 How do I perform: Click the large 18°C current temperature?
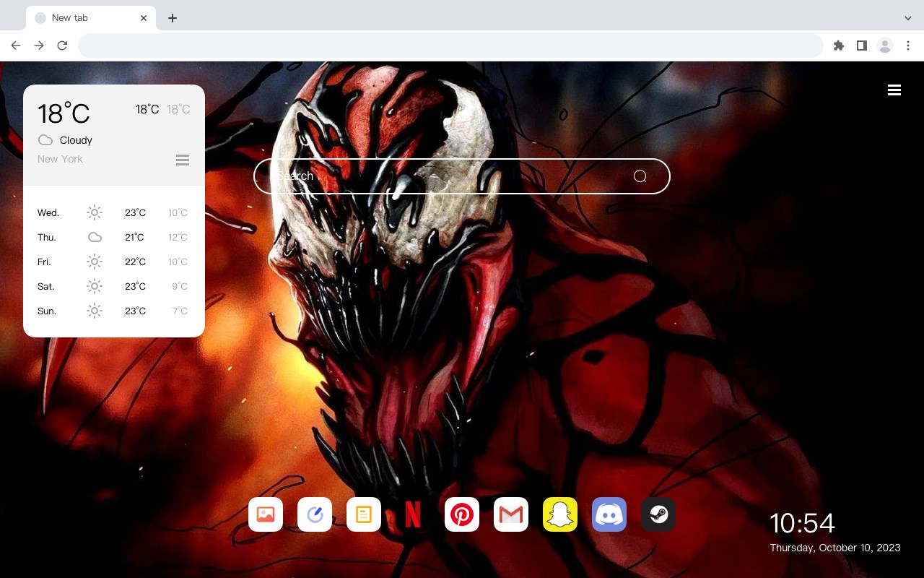(64, 113)
